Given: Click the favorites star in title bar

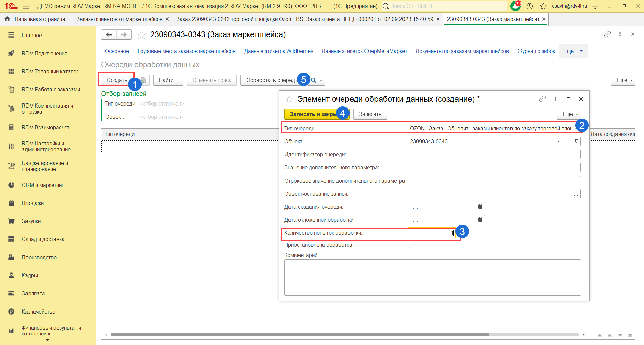Looking at the screenshot, I should (543, 6).
